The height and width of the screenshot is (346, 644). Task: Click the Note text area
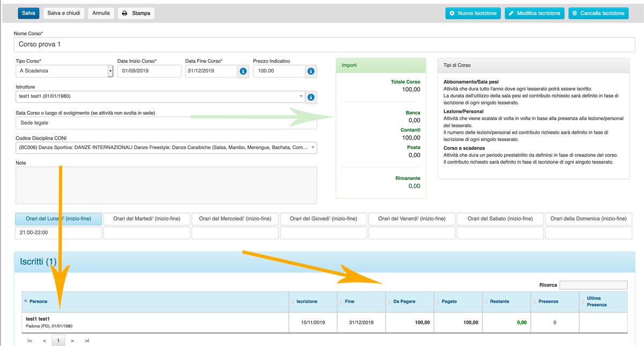tap(166, 185)
